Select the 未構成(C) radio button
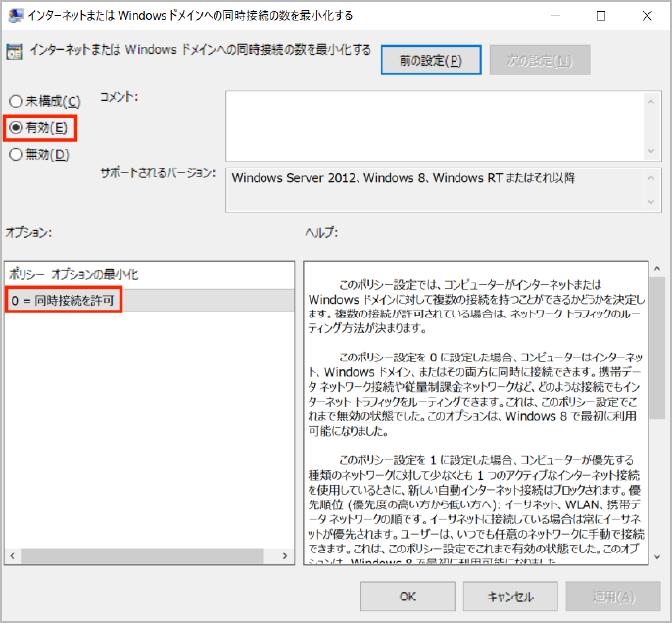This screenshot has height=623, width=672. click(16, 102)
